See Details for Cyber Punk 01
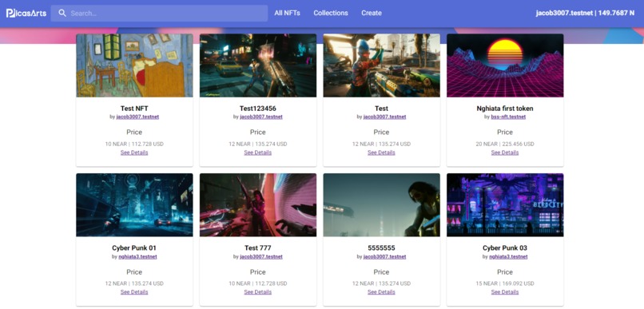Image resolution: width=644 pixels, height=309 pixels. (x=134, y=292)
